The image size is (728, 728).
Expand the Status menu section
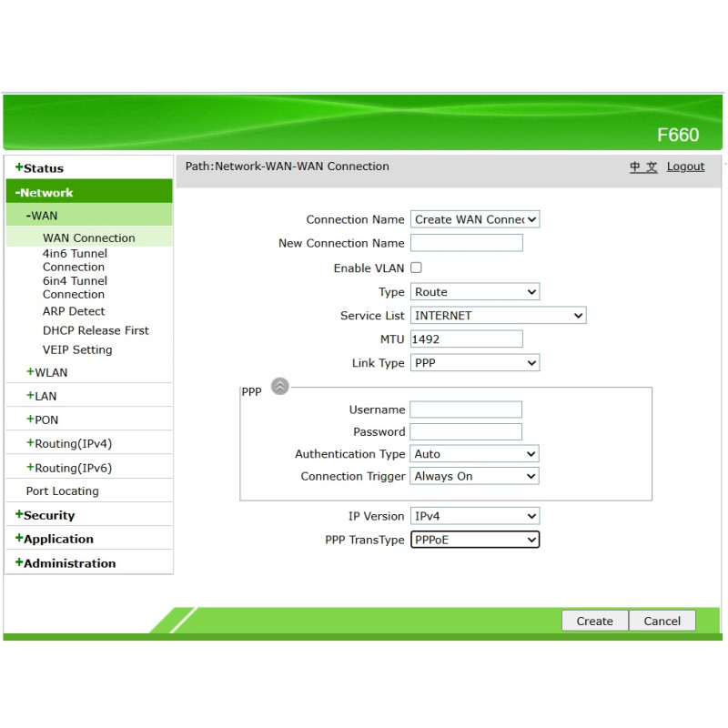43,168
